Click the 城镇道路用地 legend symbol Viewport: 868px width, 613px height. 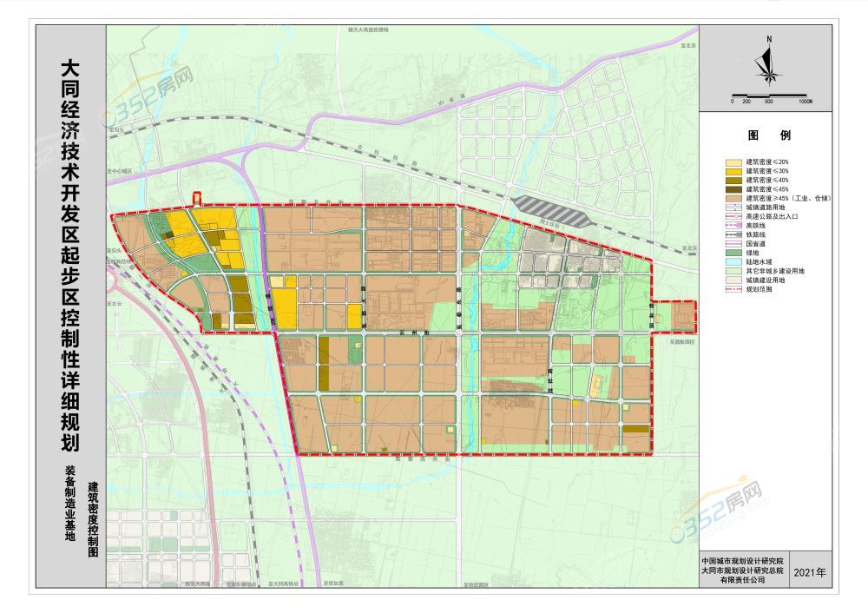pyautogui.click(x=733, y=208)
